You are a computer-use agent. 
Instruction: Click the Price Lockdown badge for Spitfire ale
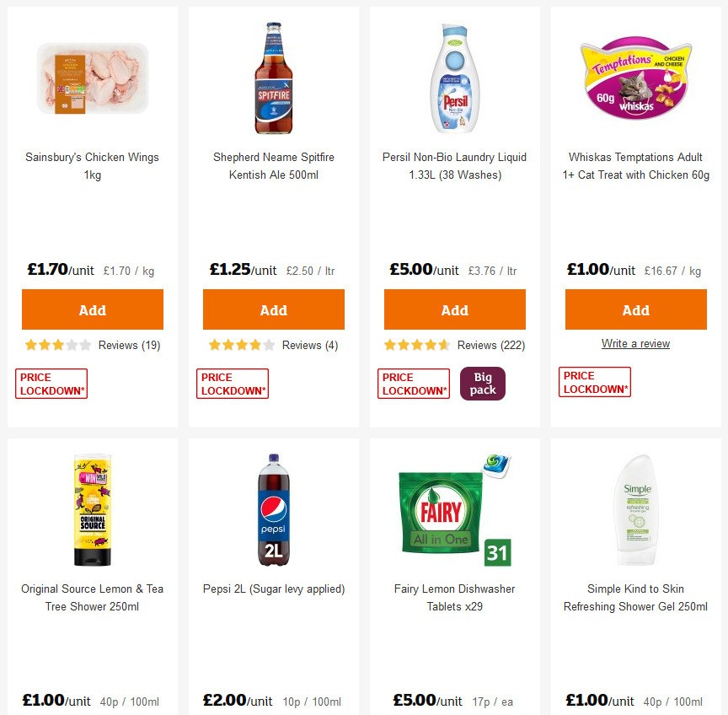coord(232,383)
